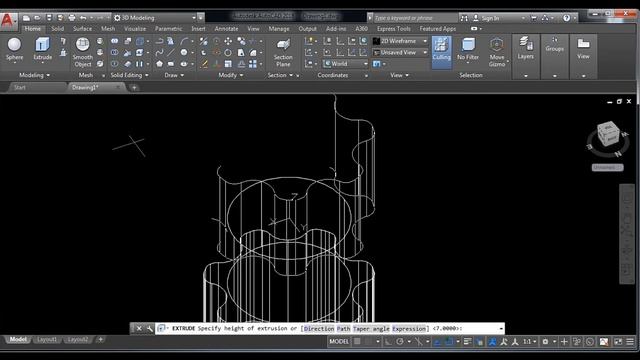Select the Move Gizmo tool
Image resolution: width=640 pixels, height=360 pixels.
[497, 52]
